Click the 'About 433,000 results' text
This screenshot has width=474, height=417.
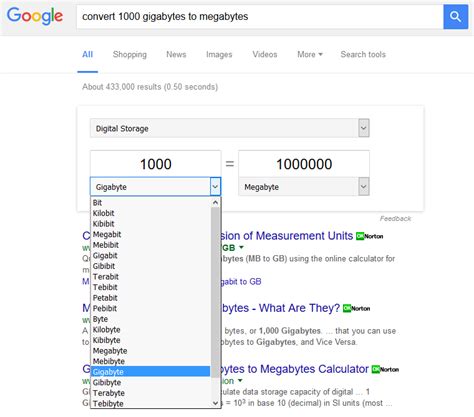[150, 87]
